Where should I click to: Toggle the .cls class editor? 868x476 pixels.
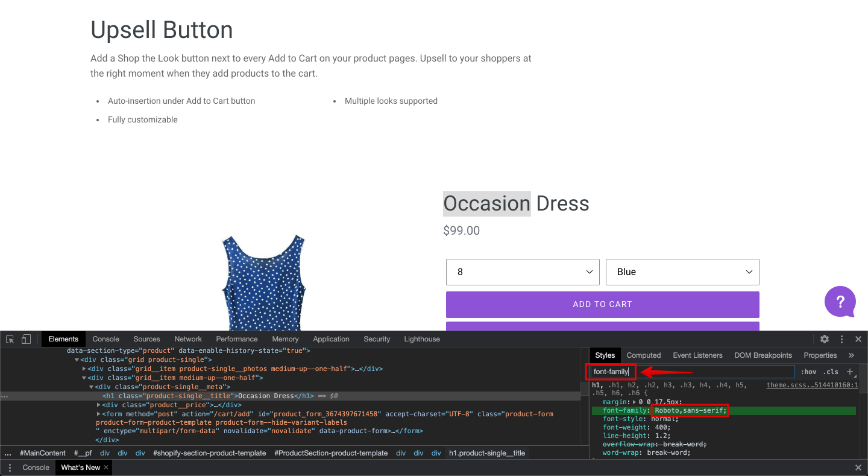[831, 372]
